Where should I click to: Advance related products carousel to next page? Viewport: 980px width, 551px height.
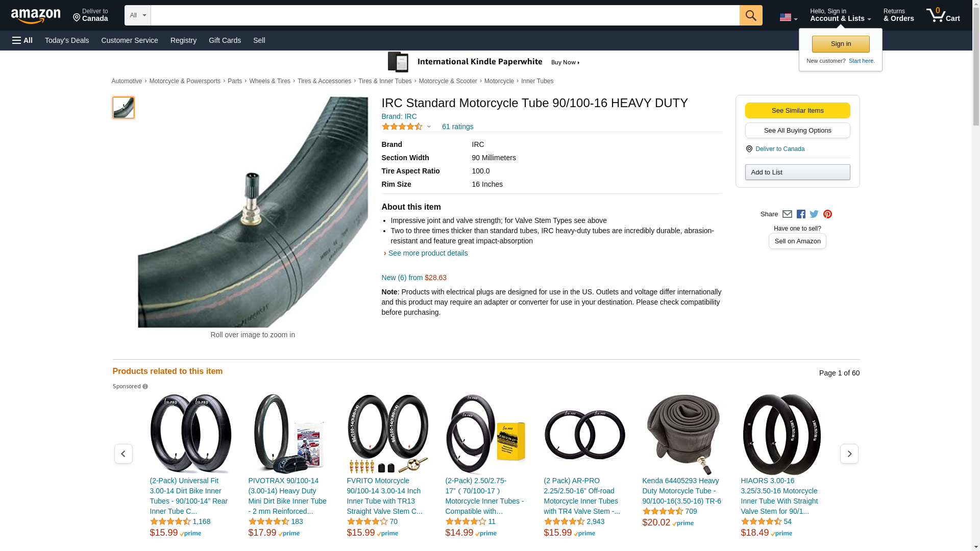click(849, 454)
